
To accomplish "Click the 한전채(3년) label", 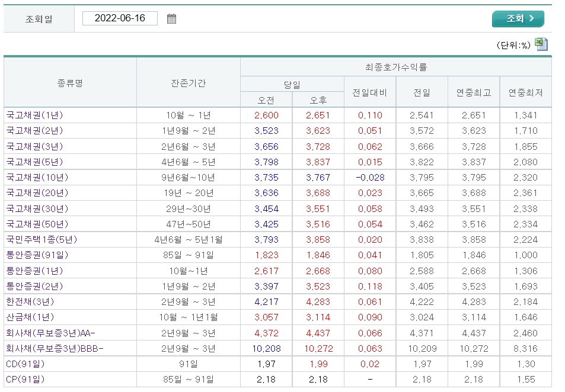I will (30, 301).
